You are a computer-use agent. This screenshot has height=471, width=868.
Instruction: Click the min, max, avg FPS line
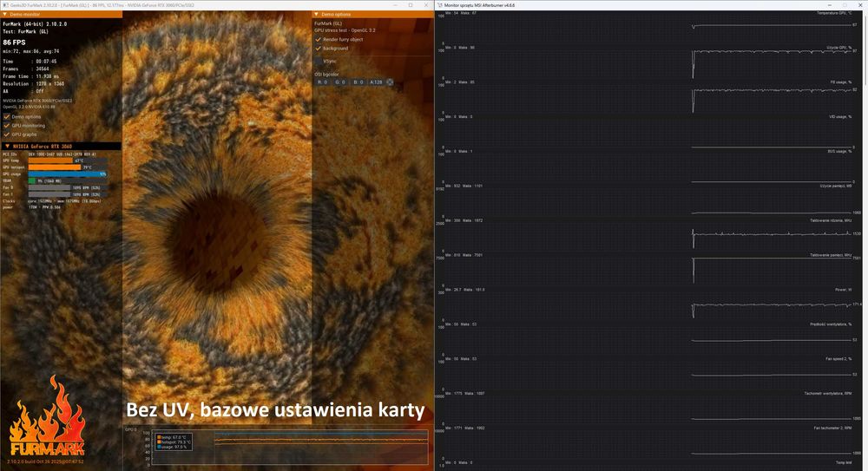[x=31, y=51]
